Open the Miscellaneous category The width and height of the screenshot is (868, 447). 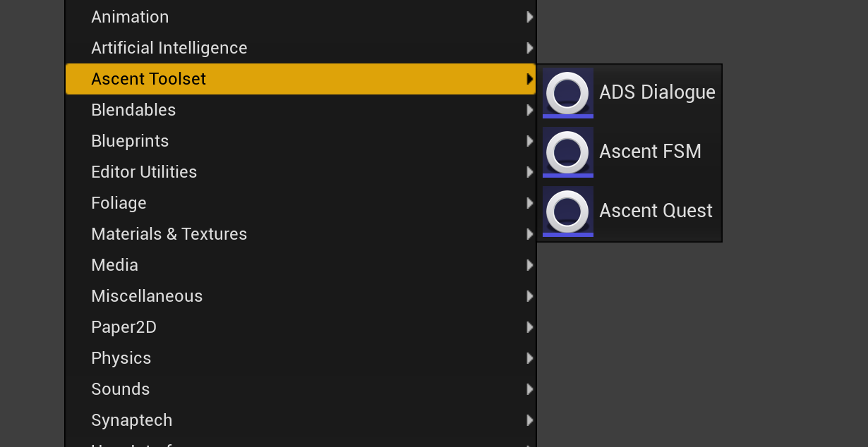coord(147,296)
